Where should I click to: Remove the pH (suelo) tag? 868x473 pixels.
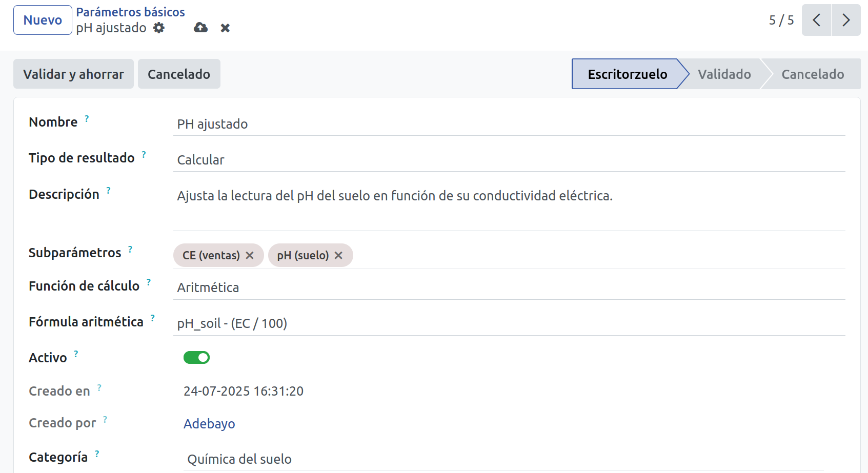coord(338,255)
